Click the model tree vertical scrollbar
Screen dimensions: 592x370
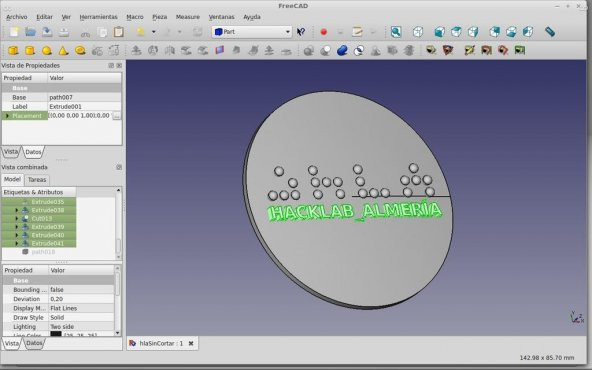(x=118, y=224)
